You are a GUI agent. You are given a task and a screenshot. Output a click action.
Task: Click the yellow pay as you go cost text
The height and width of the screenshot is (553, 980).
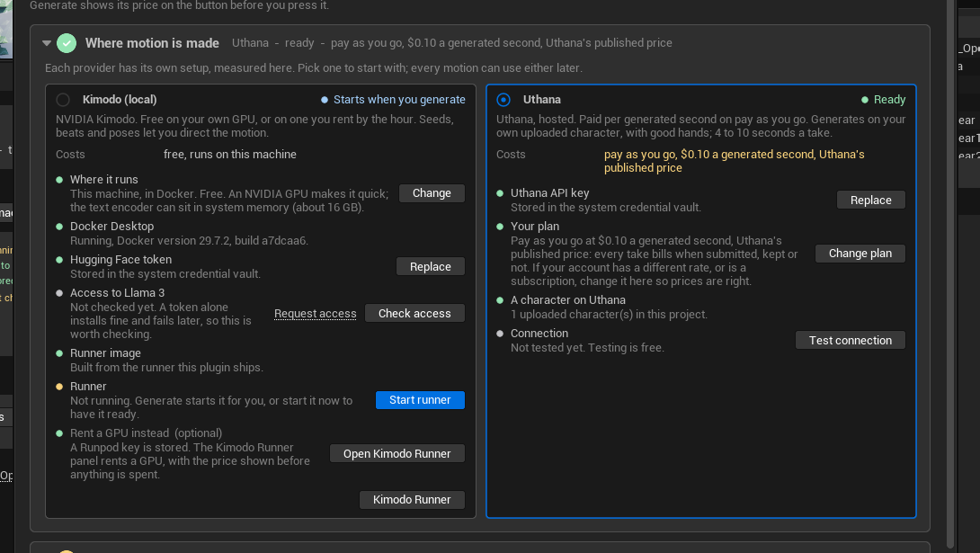pos(734,161)
